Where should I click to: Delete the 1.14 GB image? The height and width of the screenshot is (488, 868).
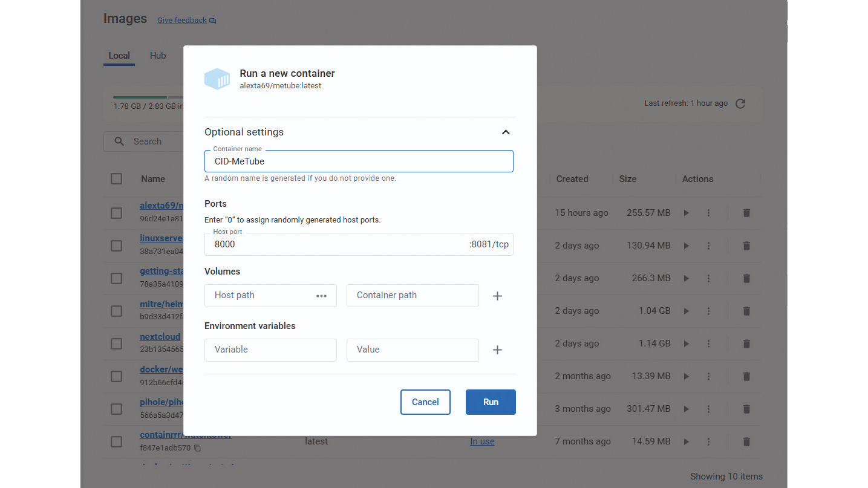coord(746,343)
